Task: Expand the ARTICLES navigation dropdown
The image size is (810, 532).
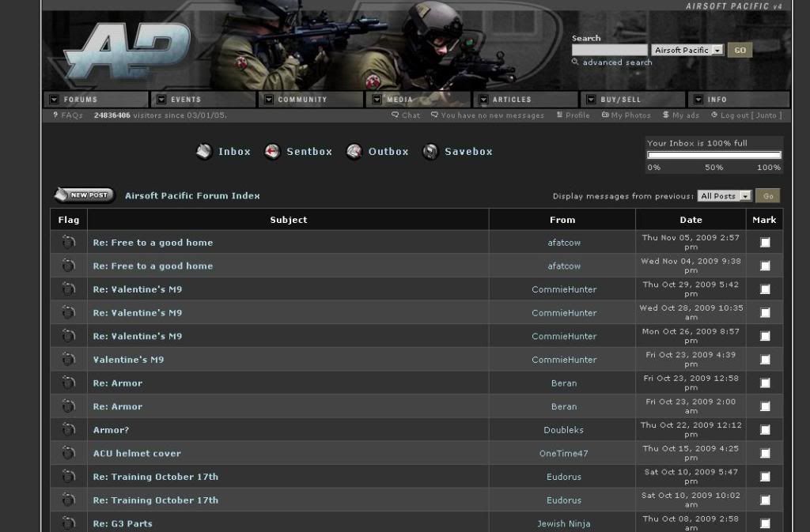Action: pyautogui.click(x=483, y=99)
